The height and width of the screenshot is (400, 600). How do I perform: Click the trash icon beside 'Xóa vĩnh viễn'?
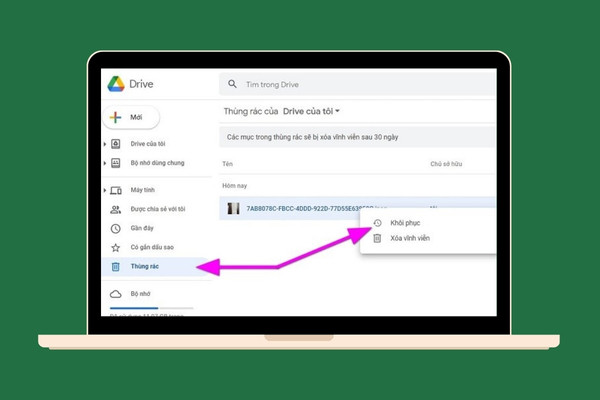[x=377, y=238]
